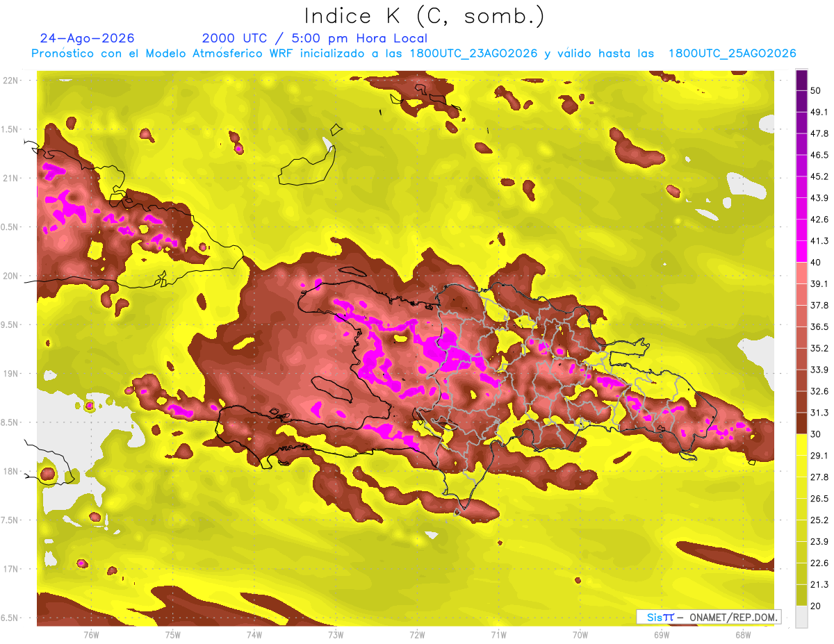
Task: Click the "73W" longitude label
Action: click(336, 635)
